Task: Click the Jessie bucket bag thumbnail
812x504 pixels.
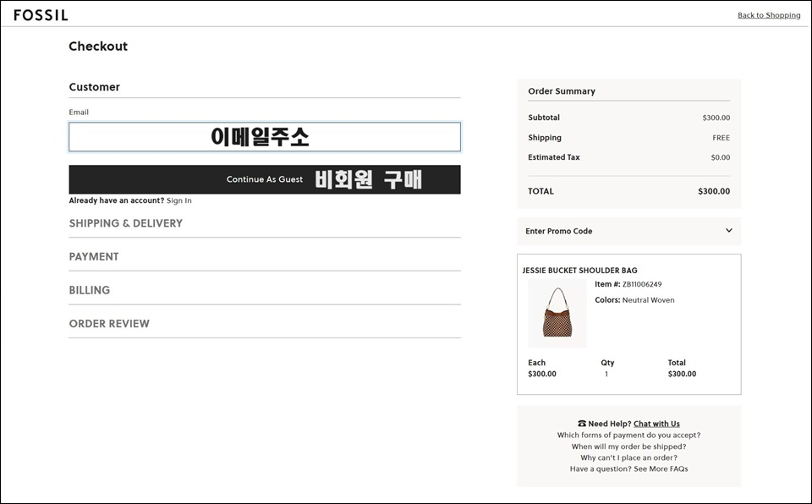Action: 557,313
